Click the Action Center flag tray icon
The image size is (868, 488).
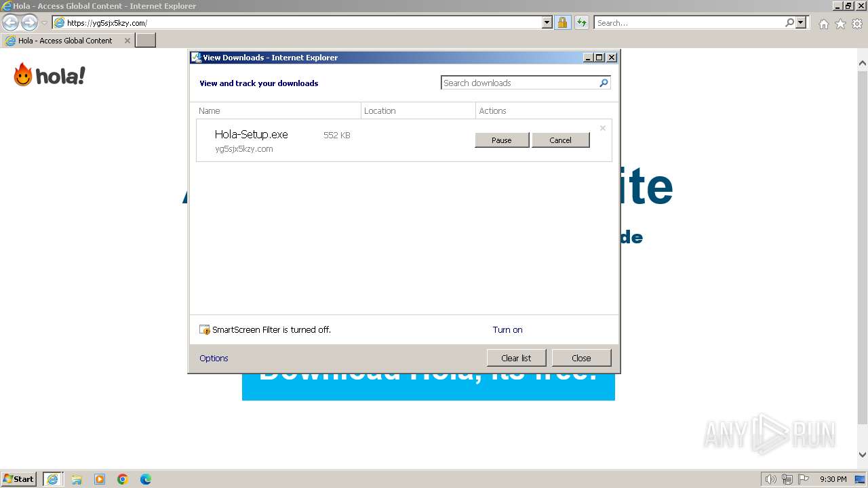point(804,479)
